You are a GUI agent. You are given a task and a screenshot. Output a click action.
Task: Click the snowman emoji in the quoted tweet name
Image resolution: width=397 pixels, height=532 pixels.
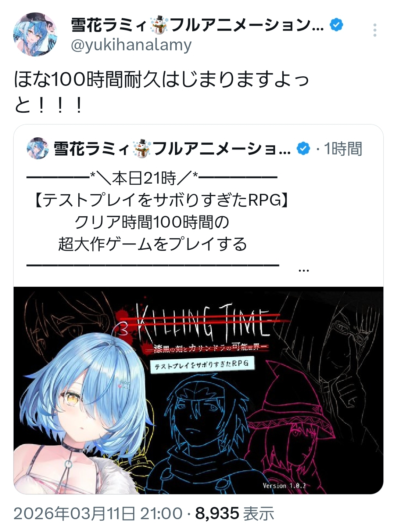tap(142, 149)
